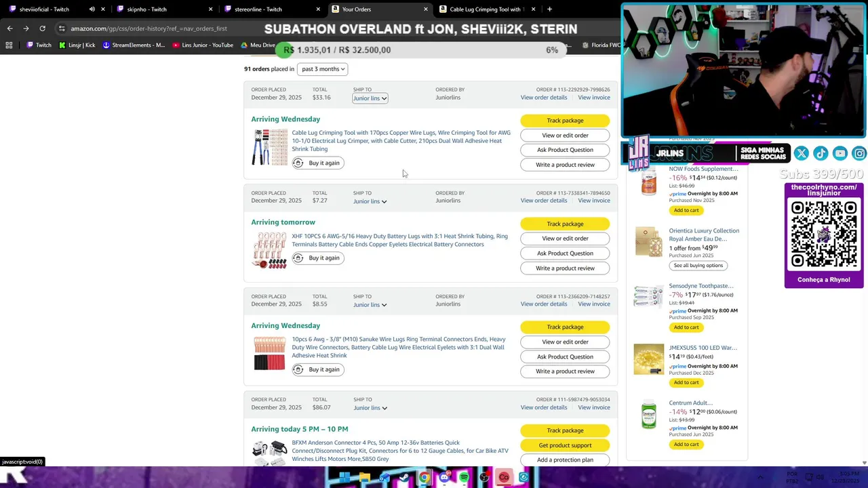Click the Buy it again icon for Crimping Tool

tap(298, 163)
